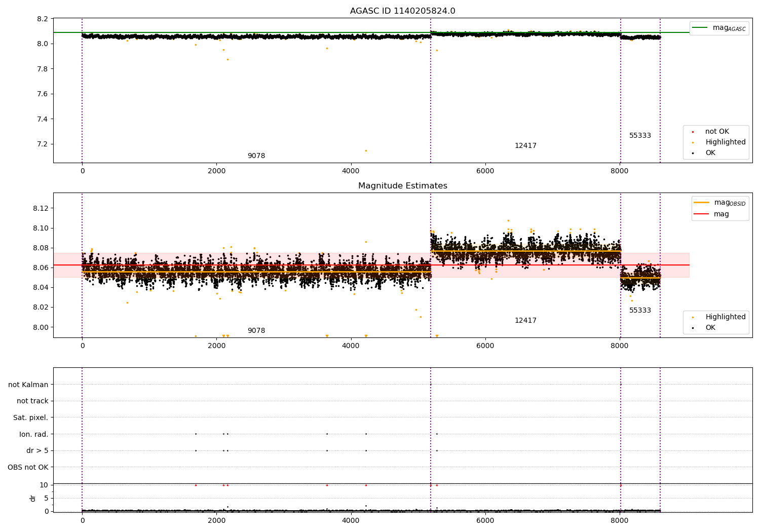Viewport: 760px width, 532px height.
Task: Select the 'Magnitude Estimates' plot title
Action: point(402,186)
